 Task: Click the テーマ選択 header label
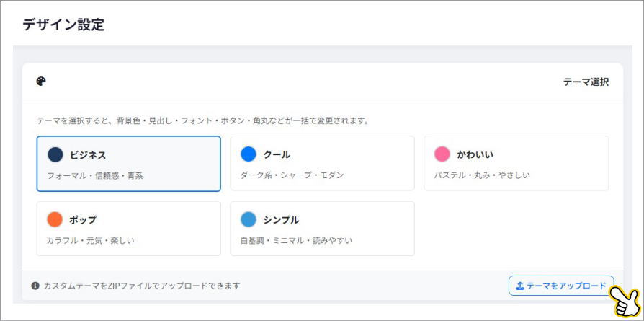[586, 82]
